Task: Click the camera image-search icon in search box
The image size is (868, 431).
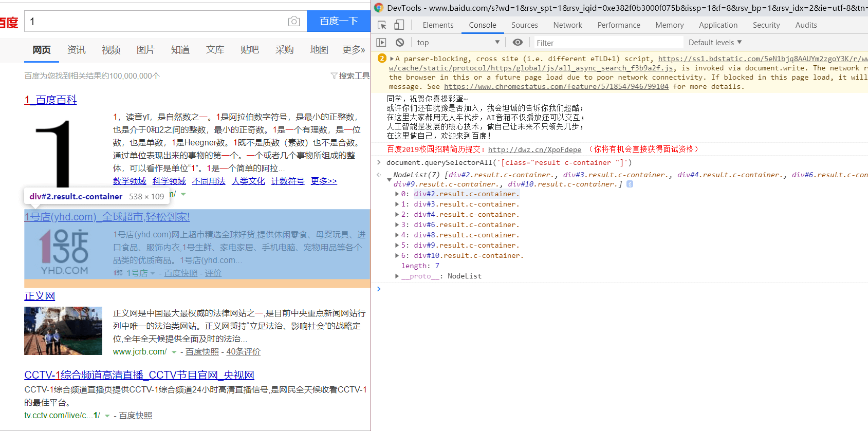Action: pyautogui.click(x=294, y=21)
